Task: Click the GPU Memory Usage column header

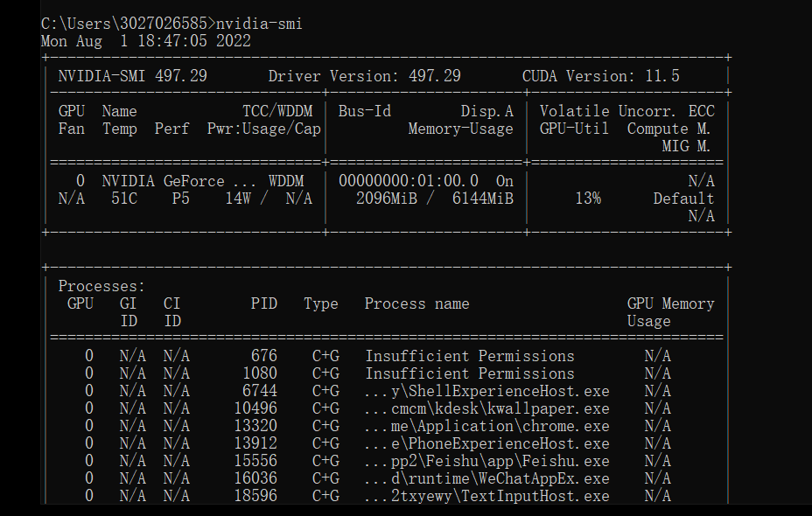Action: click(x=670, y=312)
